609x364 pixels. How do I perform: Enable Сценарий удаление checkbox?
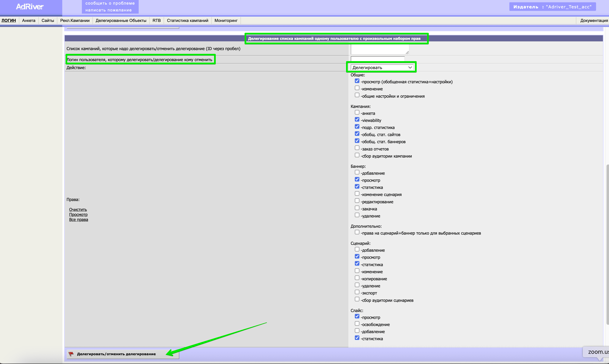click(x=357, y=285)
